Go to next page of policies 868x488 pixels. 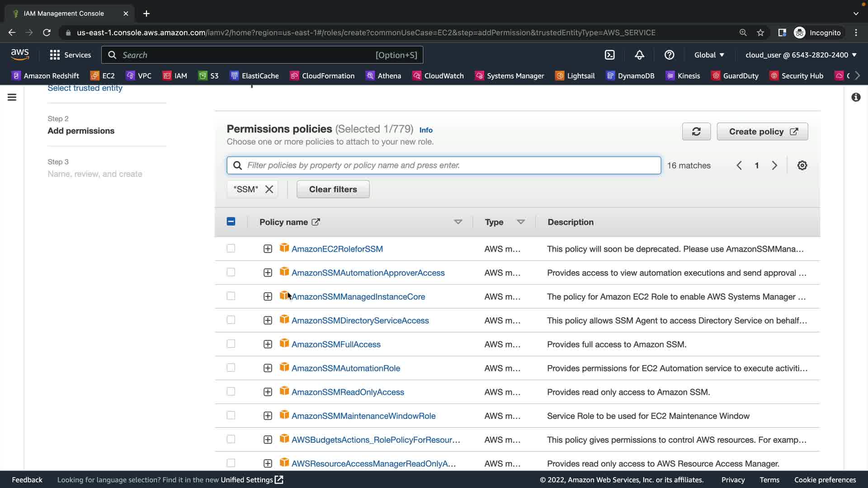click(774, 165)
